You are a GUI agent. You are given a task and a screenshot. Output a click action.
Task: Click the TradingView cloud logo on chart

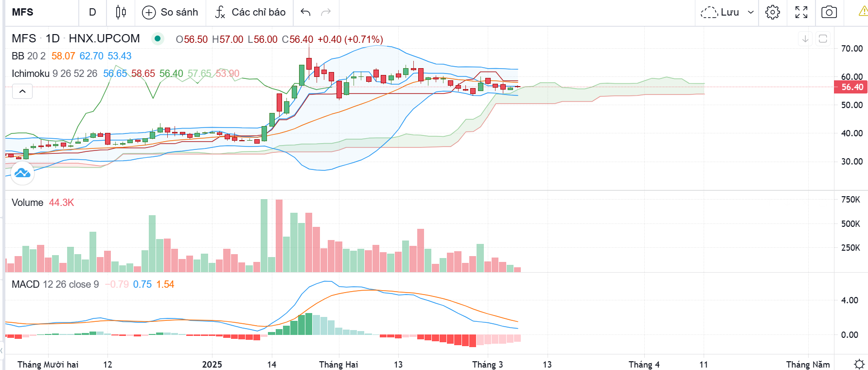(x=22, y=173)
